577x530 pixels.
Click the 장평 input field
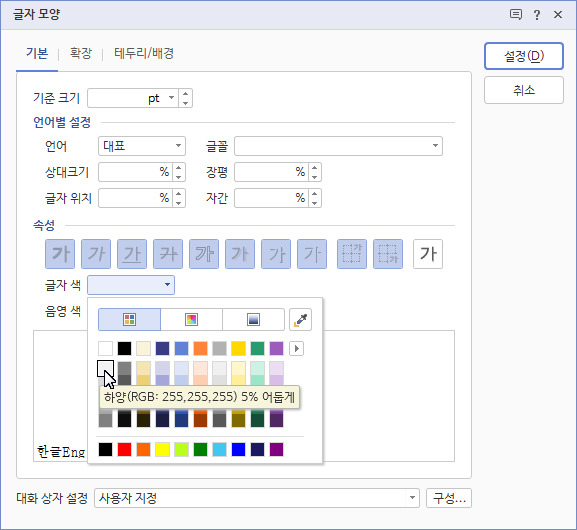pos(272,172)
